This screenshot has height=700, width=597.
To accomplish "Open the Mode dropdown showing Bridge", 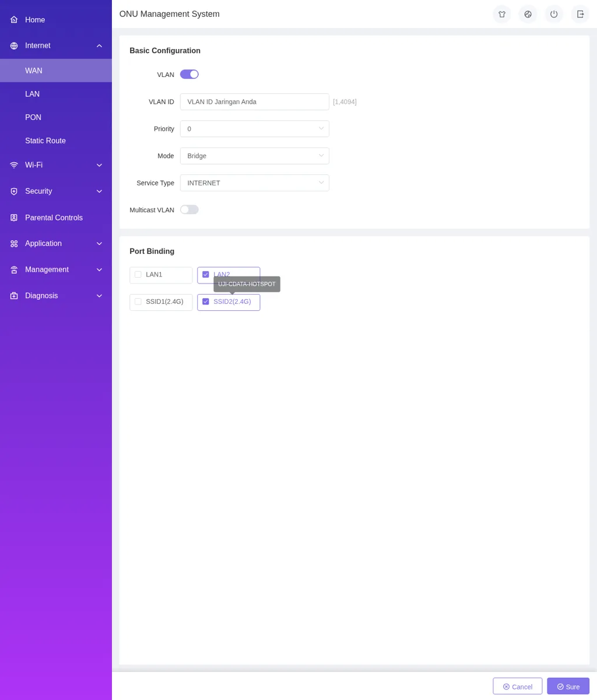I will (x=255, y=156).
